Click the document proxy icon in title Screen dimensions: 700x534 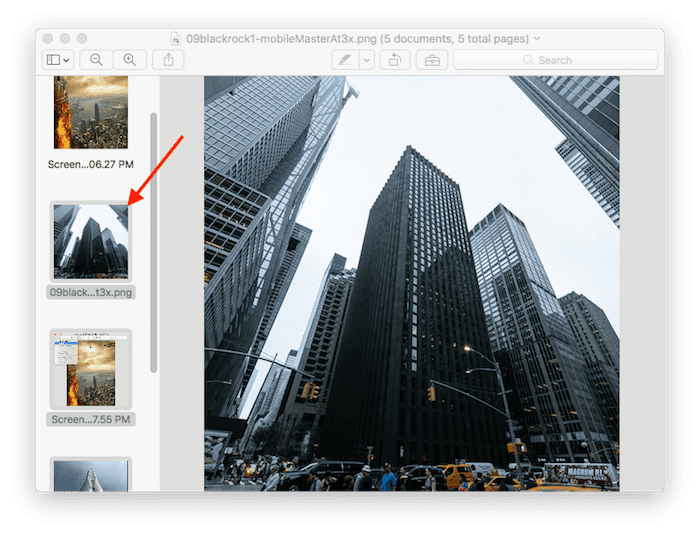tap(176, 39)
